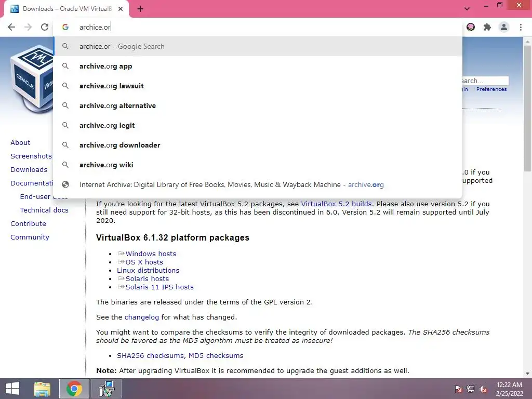Open the Action Center flag tray icon
The width and height of the screenshot is (532, 399).
[458, 389]
